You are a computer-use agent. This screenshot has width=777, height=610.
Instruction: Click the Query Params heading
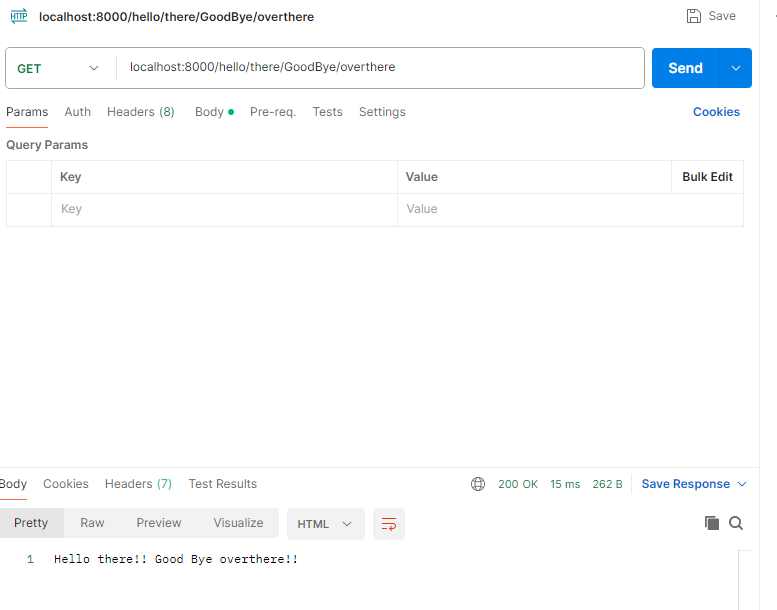(47, 145)
